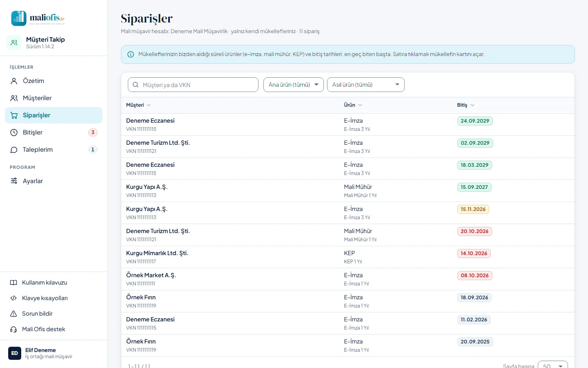Click the 15.11.2026 date badge
This screenshot has width=588, height=368.
[473, 209]
